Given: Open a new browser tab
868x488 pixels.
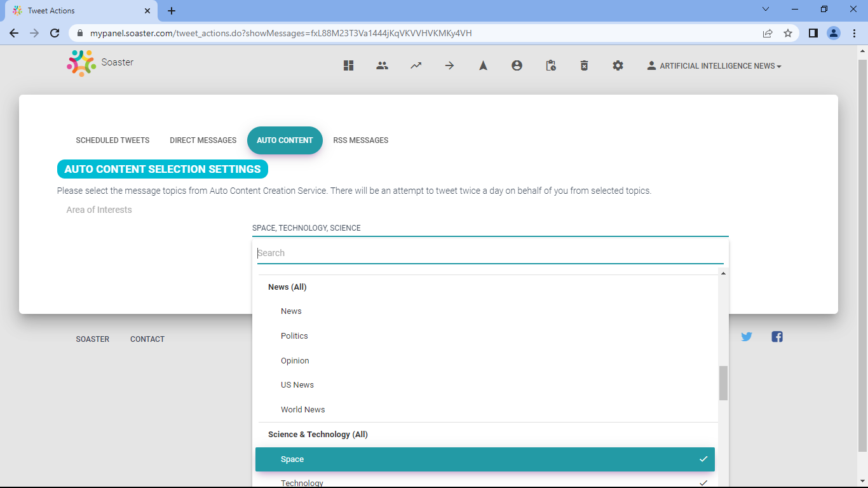Looking at the screenshot, I should [x=172, y=11].
